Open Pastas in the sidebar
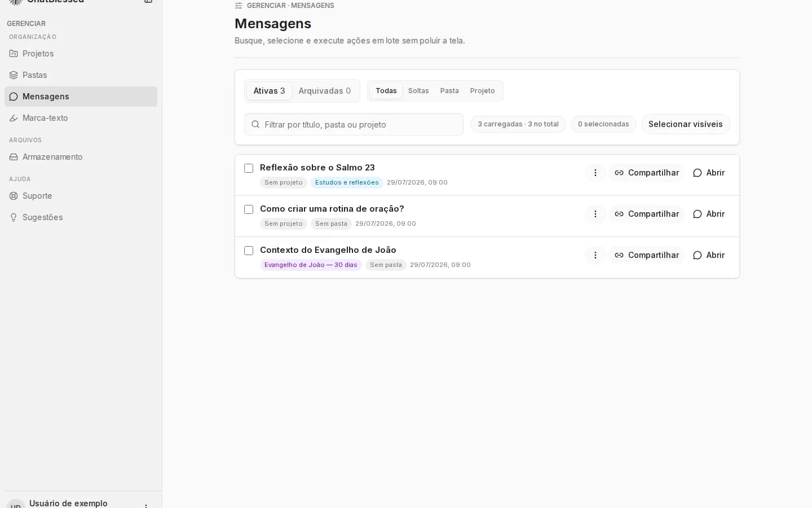 click(x=81, y=75)
